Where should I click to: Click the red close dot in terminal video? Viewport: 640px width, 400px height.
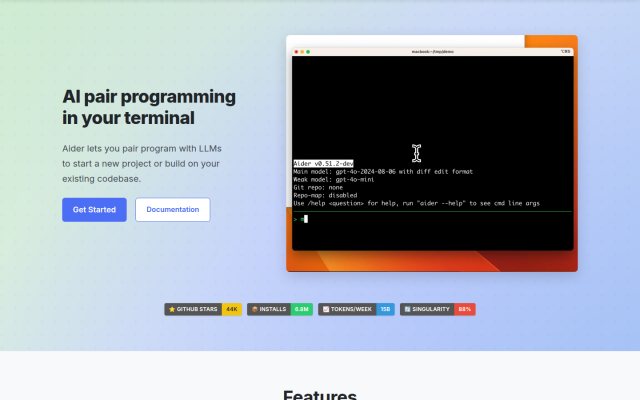pos(296,52)
